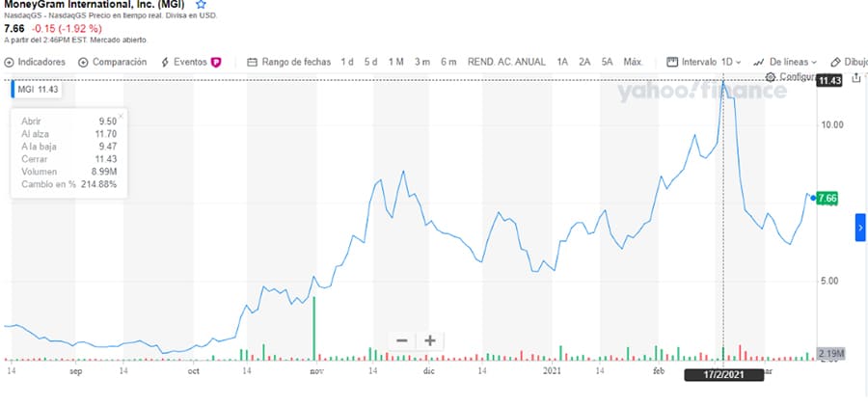The image size is (868, 406).
Task: Zoom in with the plus button
Action: click(x=429, y=340)
